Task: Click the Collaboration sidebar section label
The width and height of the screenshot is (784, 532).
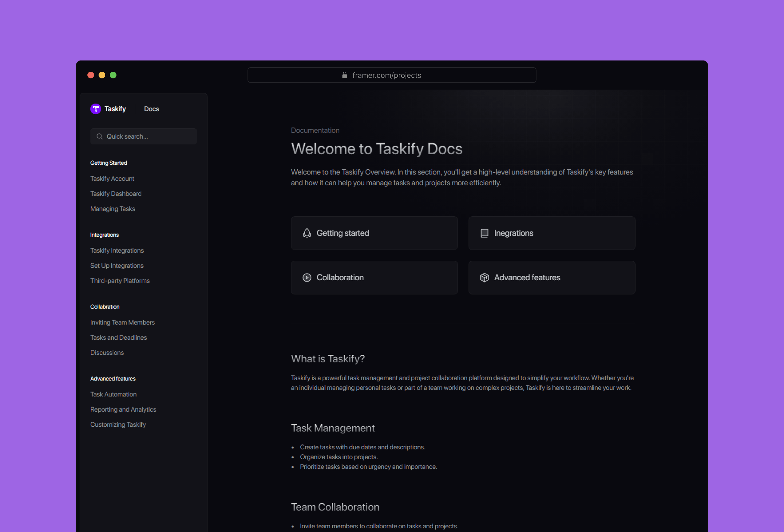Action: (x=104, y=306)
